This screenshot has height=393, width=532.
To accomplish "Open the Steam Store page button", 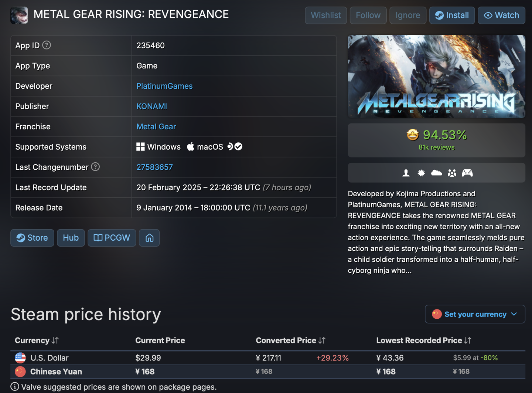I will (32, 238).
